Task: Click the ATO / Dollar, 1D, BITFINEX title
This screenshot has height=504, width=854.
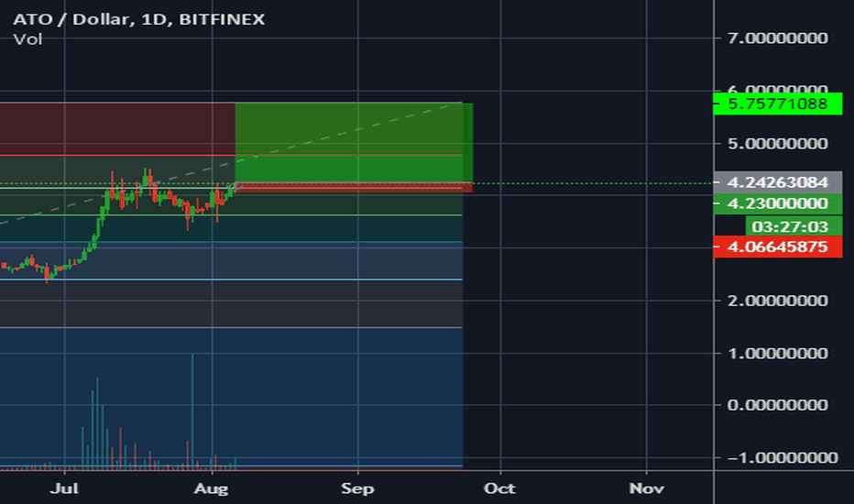Action: click(x=139, y=19)
